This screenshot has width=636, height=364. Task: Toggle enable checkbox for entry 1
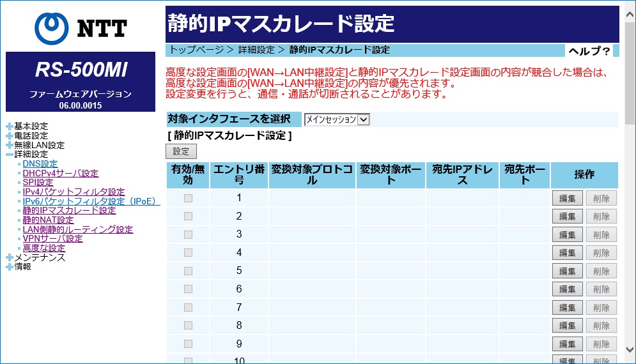click(188, 198)
